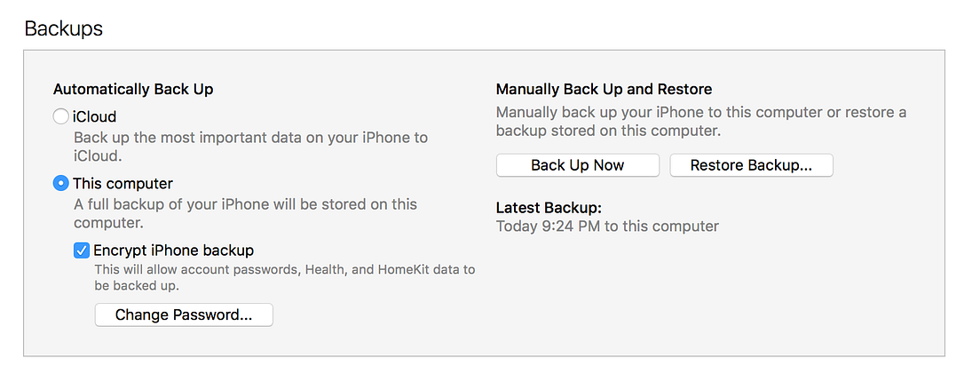The image size is (980, 374).
Task: Uncheck the Encrypt iPhone backup checkbox
Action: tap(82, 251)
